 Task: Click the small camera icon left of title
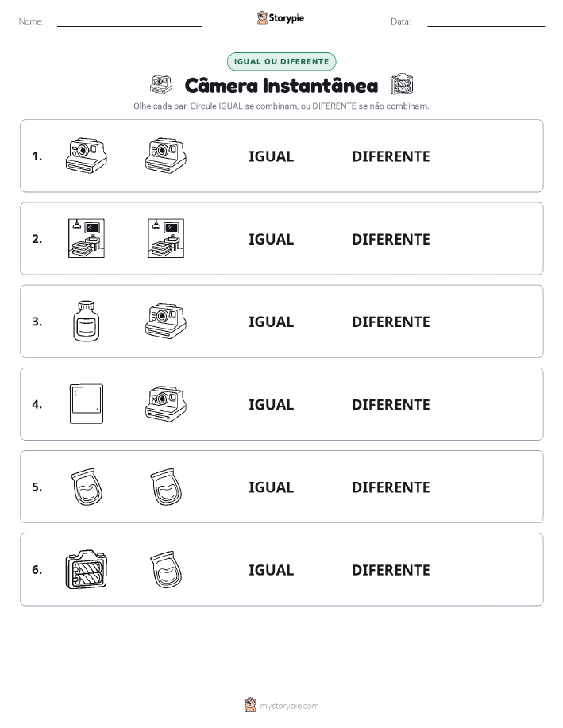161,84
